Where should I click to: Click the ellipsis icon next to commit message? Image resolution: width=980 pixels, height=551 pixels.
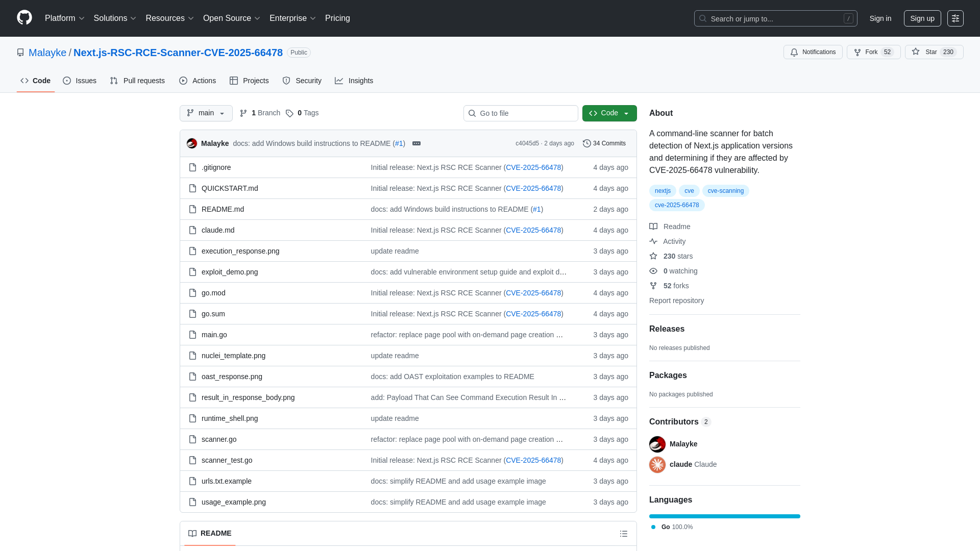(x=416, y=143)
